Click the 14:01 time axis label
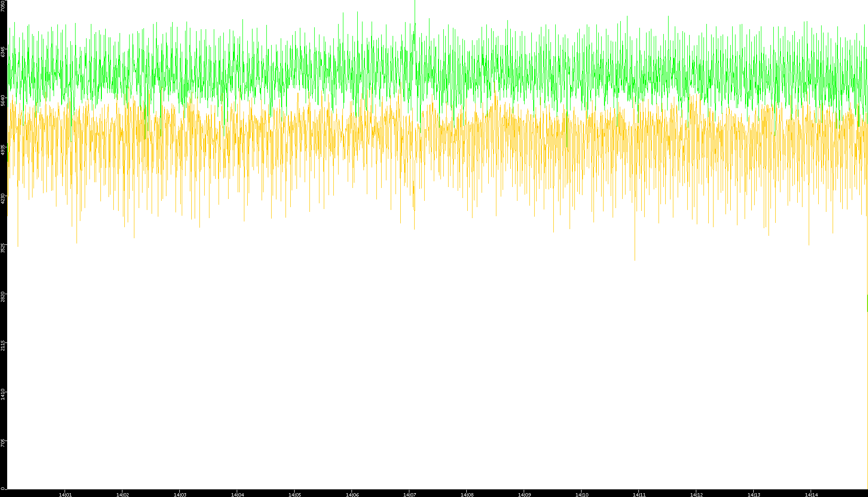The image size is (868, 497). click(65, 495)
